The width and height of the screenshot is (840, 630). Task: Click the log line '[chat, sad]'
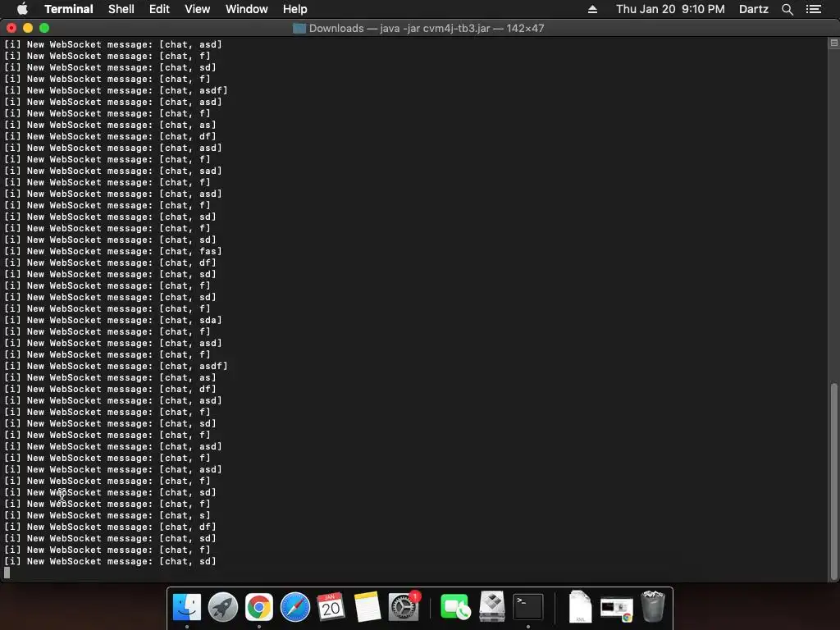pos(113,171)
